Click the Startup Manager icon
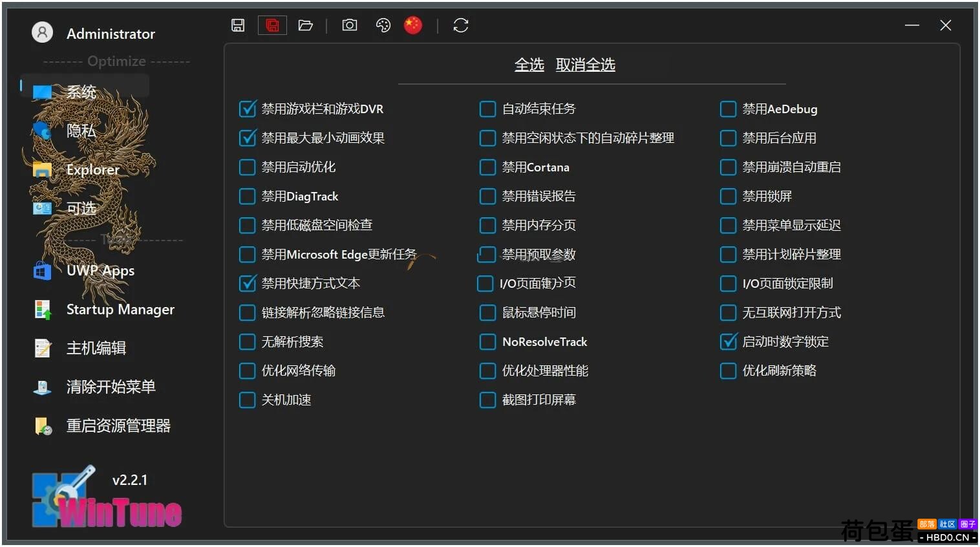980x547 pixels. 43,309
